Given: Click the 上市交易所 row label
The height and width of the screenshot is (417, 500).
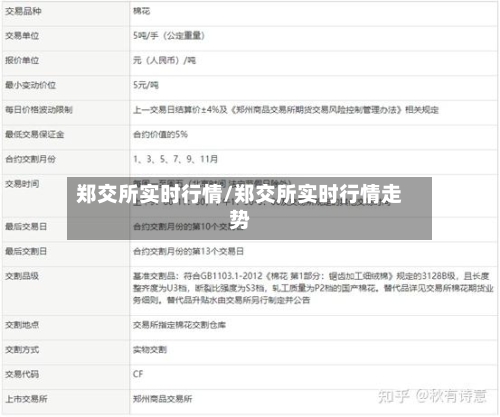Looking at the screenshot, I should click(26, 399).
